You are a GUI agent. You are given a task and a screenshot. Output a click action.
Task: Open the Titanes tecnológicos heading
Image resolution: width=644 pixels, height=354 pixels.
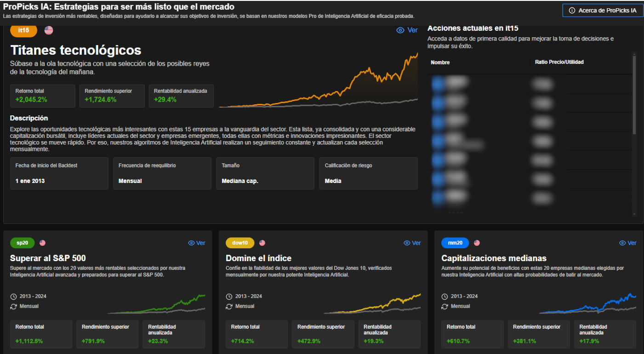[76, 50]
